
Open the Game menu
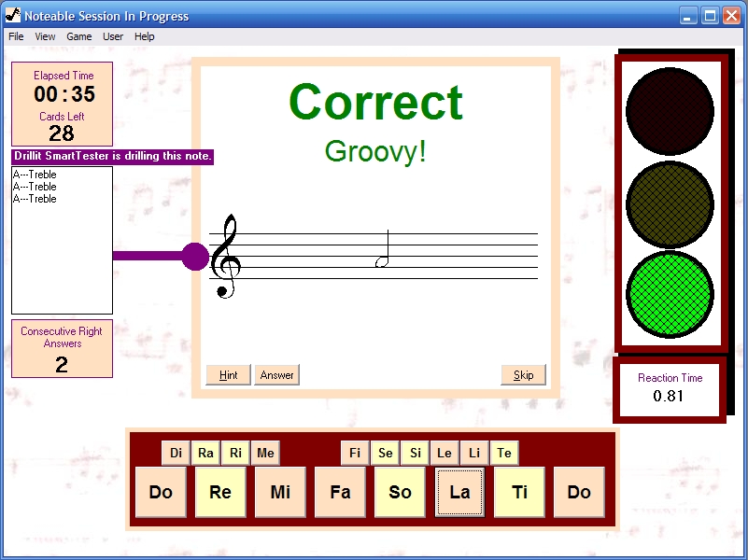(x=78, y=36)
